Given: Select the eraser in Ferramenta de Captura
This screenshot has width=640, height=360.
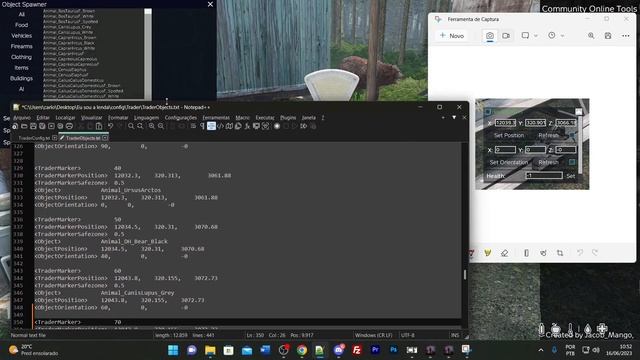Looking at the screenshot, I should pos(504,253).
